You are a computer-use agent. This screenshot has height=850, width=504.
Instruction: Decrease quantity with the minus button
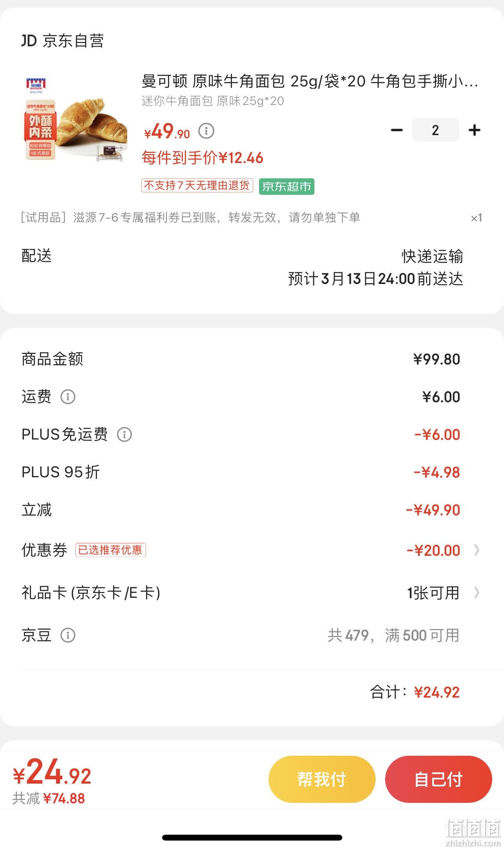397,130
